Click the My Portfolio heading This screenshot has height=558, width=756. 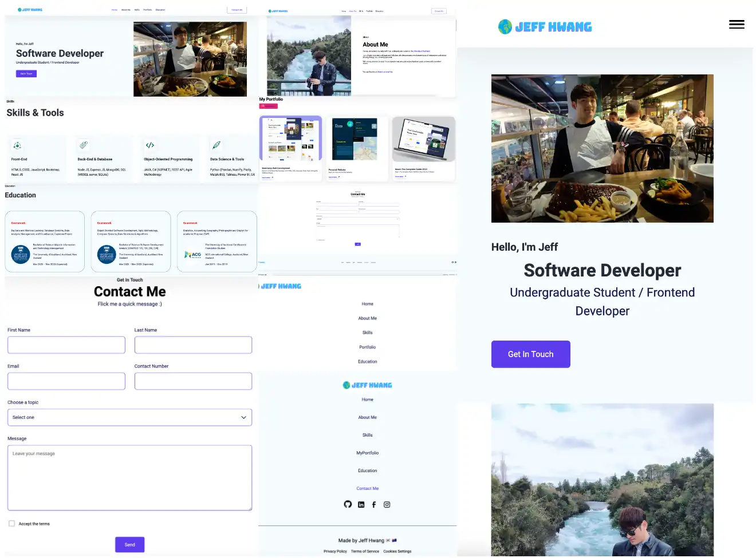(x=271, y=99)
